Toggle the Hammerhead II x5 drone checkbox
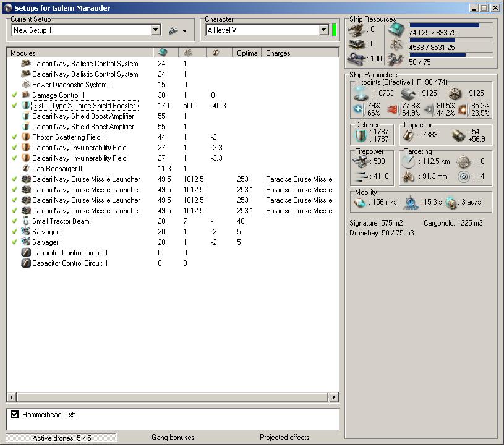The height and width of the screenshot is (445, 504). point(14,415)
